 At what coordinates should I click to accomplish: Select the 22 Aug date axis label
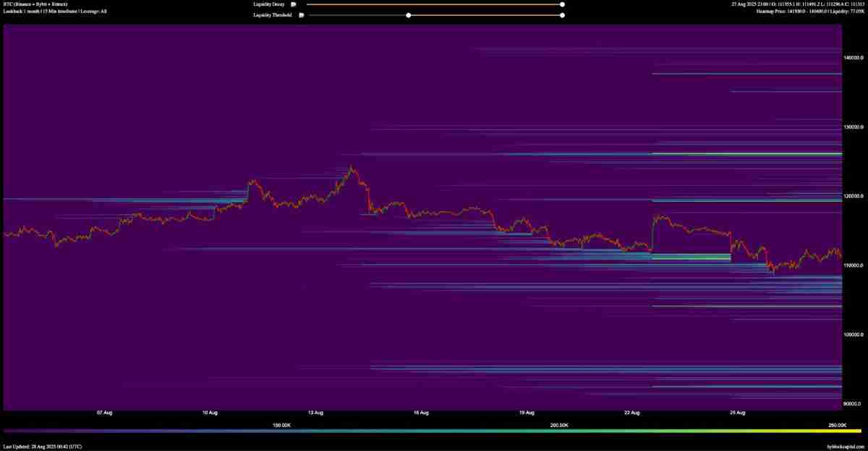633,412
